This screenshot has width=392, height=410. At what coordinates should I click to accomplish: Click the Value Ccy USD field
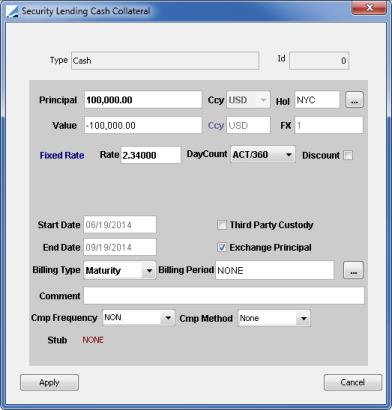pyautogui.click(x=248, y=125)
